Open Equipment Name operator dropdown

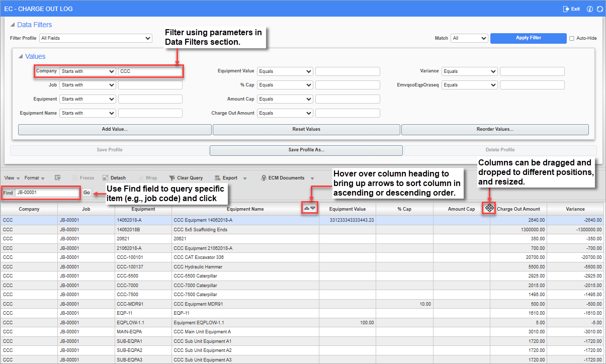click(x=88, y=113)
